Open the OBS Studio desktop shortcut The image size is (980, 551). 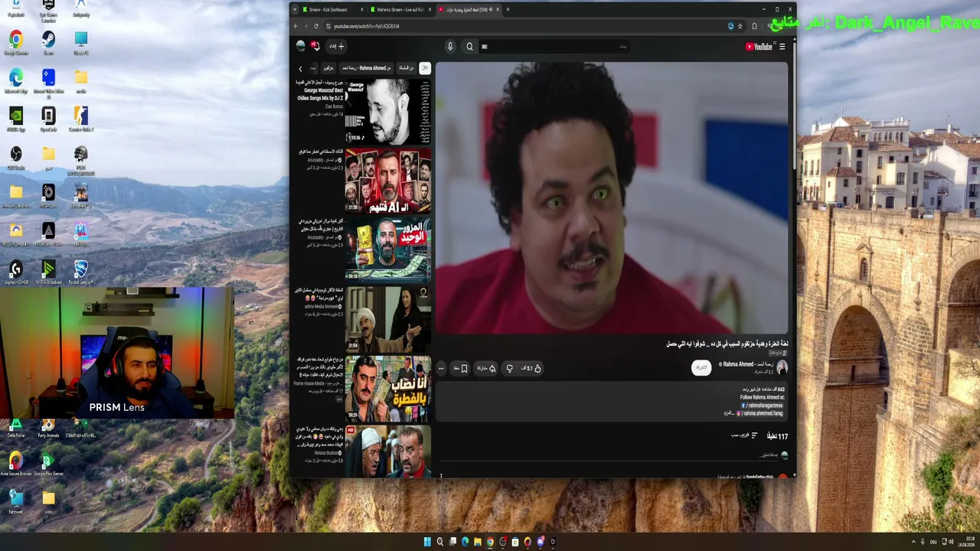16,158
